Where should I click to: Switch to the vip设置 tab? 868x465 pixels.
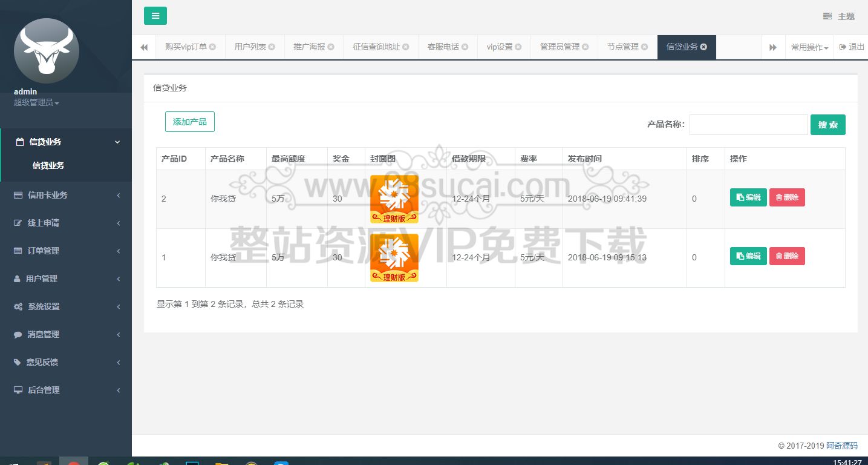coord(499,47)
